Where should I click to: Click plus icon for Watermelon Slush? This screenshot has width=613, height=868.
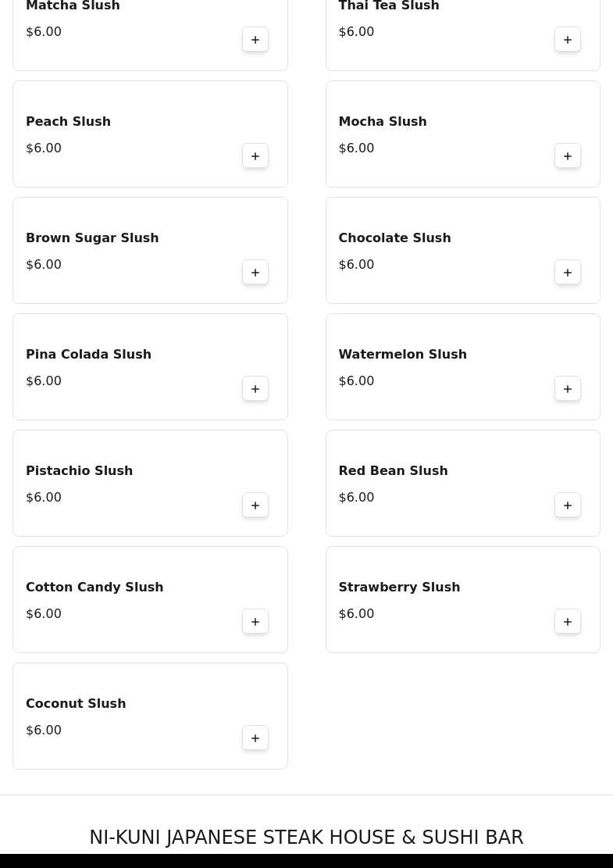(x=568, y=388)
